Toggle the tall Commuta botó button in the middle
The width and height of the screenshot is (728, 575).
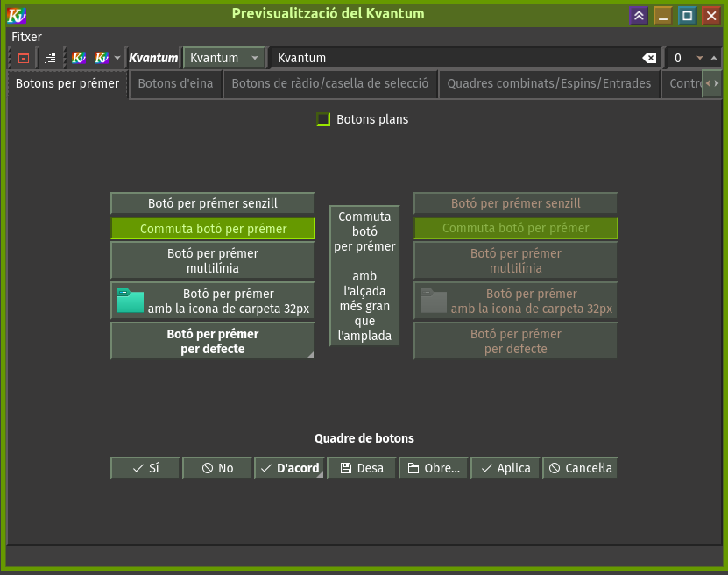tap(364, 276)
